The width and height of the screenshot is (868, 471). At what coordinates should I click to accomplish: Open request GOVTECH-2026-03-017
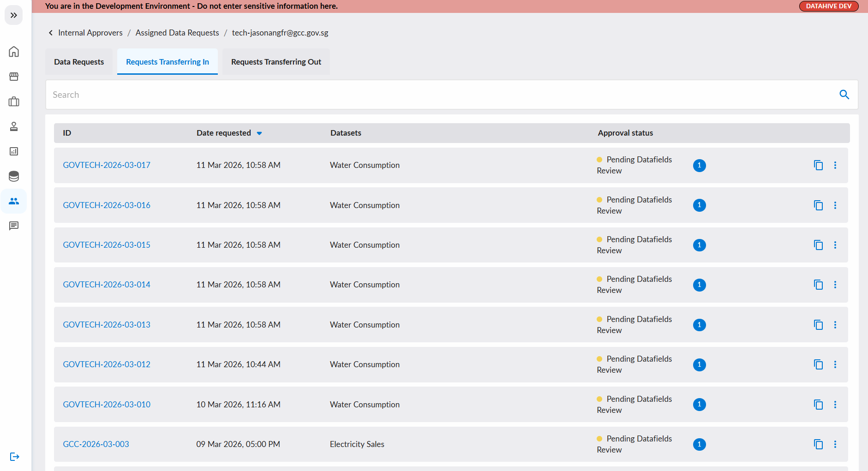point(107,165)
